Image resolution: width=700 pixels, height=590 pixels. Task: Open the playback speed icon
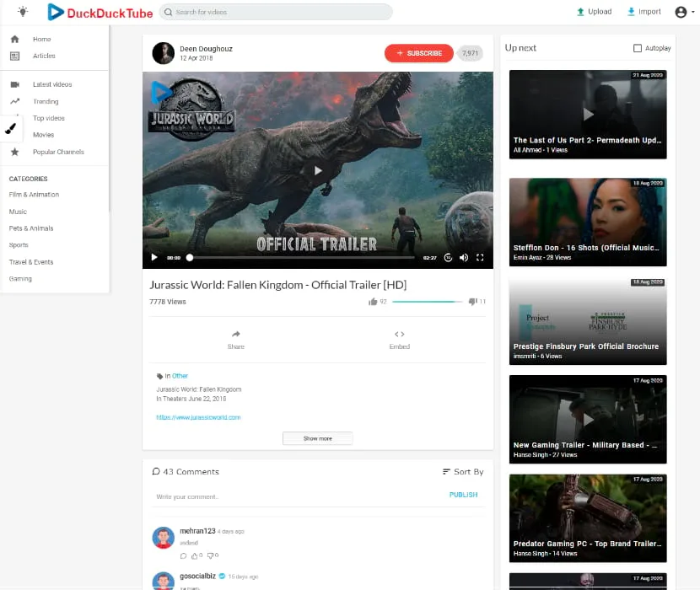pyautogui.click(x=448, y=258)
